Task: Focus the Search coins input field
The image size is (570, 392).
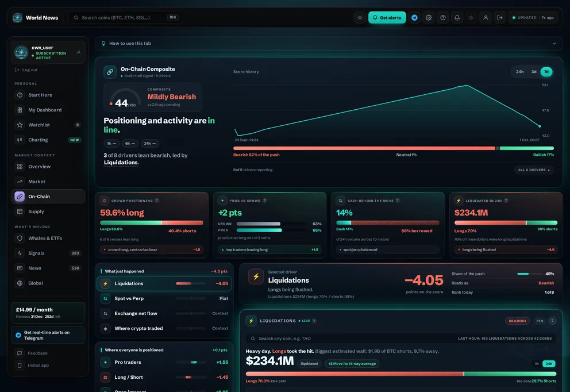Action: pyautogui.click(x=125, y=17)
